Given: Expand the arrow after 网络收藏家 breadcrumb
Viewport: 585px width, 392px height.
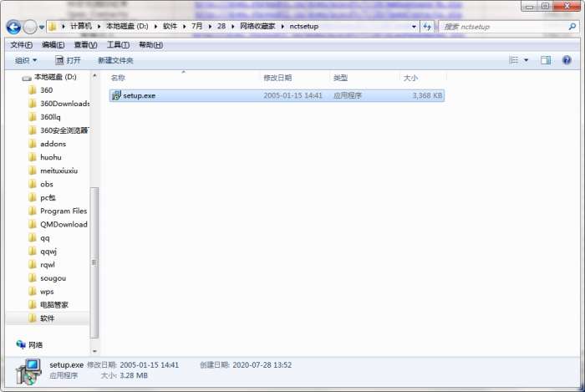Looking at the screenshot, I should [282, 27].
